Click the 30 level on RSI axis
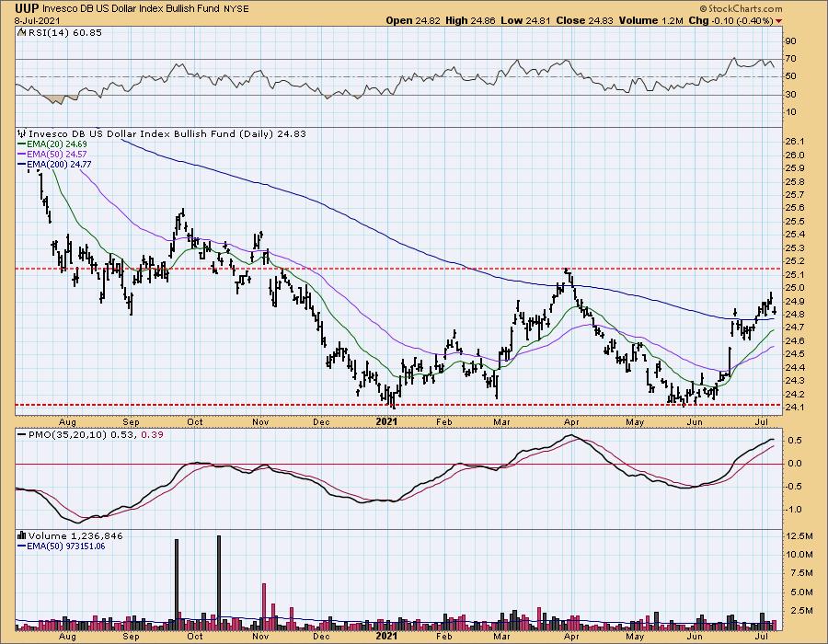This screenshot has width=828, height=644. [x=790, y=95]
